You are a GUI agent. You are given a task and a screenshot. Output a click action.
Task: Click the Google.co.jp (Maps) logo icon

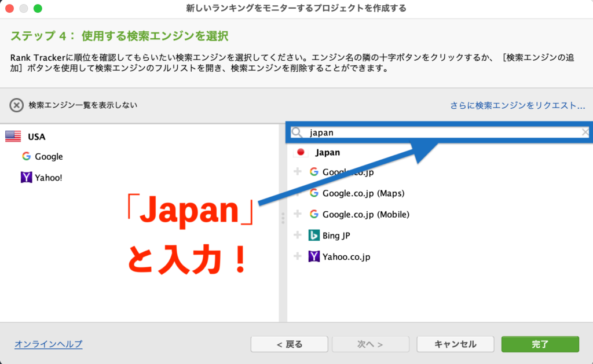(x=314, y=193)
